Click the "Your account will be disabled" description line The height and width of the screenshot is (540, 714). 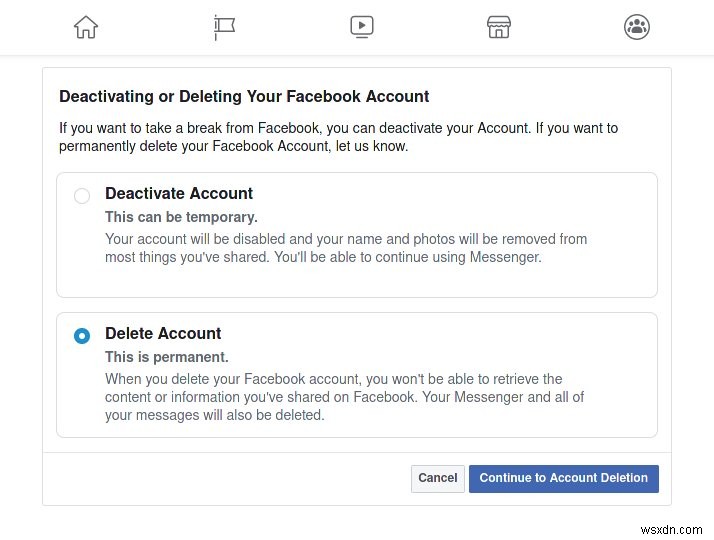click(346, 239)
